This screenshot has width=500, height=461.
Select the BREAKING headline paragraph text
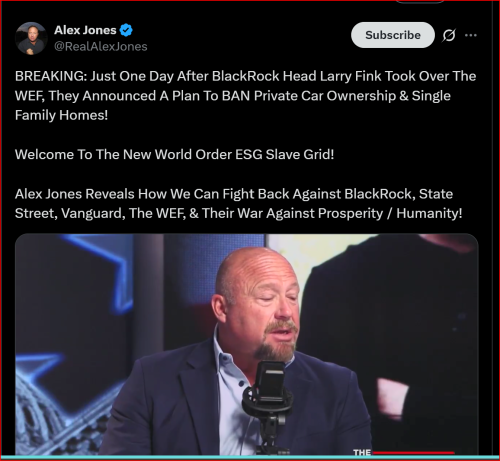(245, 96)
